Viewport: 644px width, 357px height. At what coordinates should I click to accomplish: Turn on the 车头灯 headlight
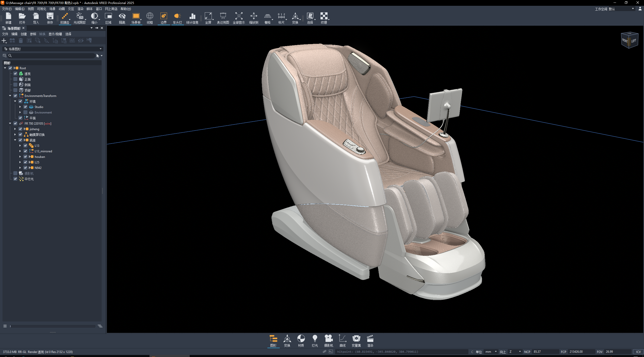click(177, 18)
